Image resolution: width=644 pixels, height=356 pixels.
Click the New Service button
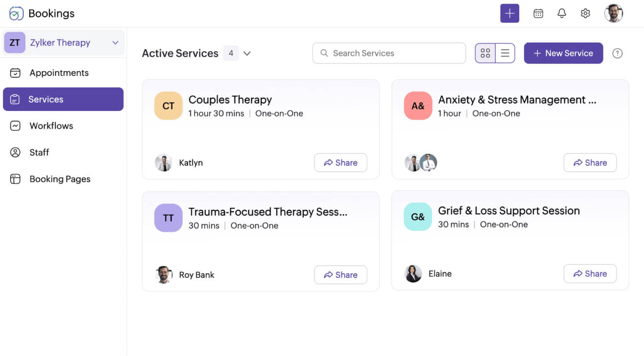click(563, 53)
